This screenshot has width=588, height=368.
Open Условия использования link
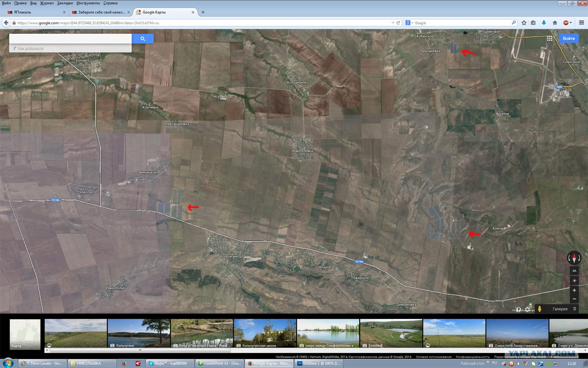tap(433, 357)
